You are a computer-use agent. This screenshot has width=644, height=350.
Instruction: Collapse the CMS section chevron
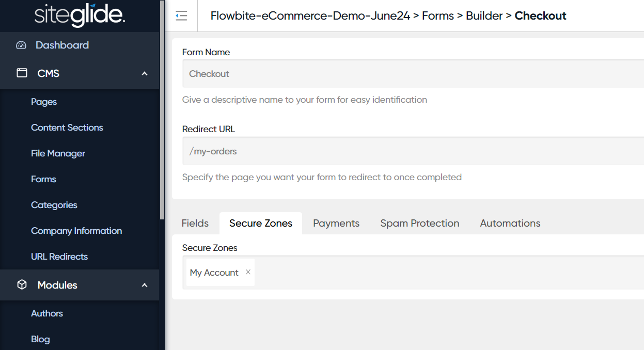(x=145, y=74)
